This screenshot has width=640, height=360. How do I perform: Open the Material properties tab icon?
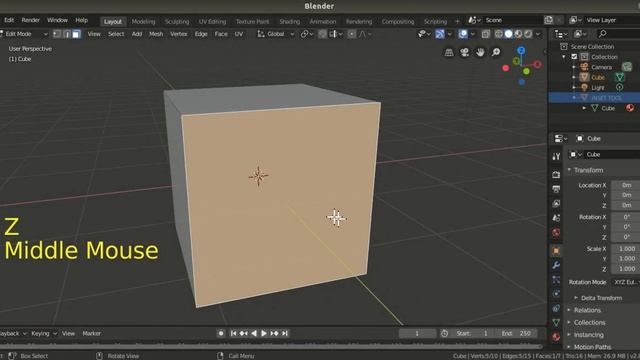point(556,337)
